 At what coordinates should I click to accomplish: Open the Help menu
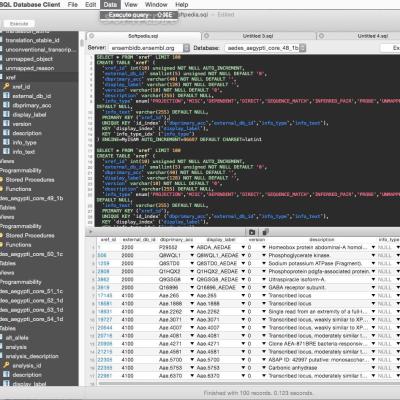pyautogui.click(x=182, y=5)
